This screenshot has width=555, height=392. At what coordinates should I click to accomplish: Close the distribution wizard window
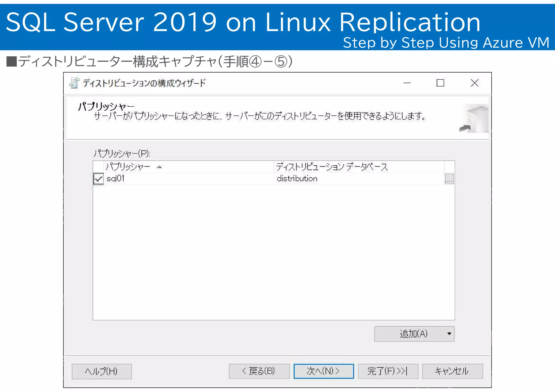click(475, 83)
